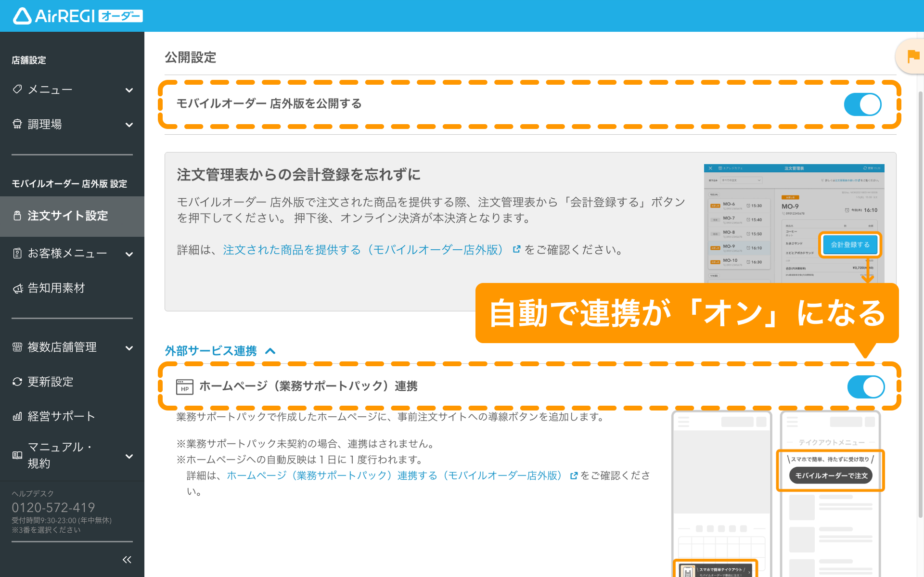
Task: Click the 調理場 chef icon in sidebar
Action: 17,124
